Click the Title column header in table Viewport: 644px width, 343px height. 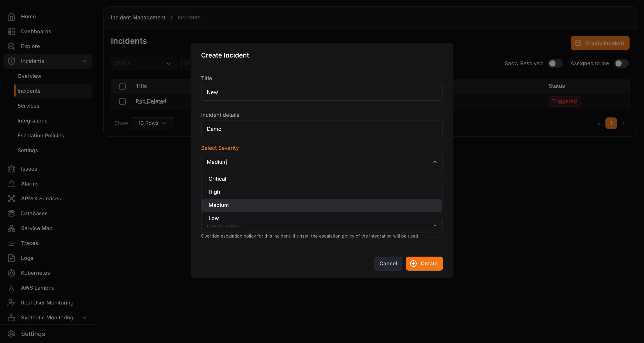(x=141, y=86)
